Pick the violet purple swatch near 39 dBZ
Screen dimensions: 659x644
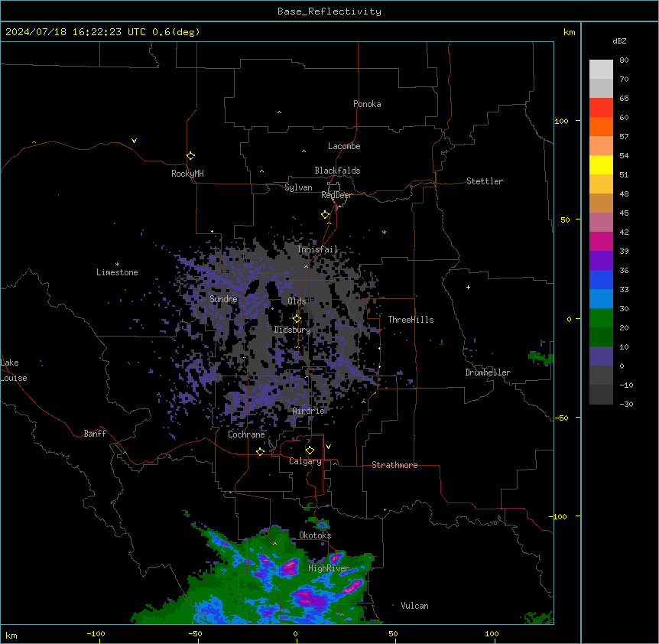[x=601, y=261]
